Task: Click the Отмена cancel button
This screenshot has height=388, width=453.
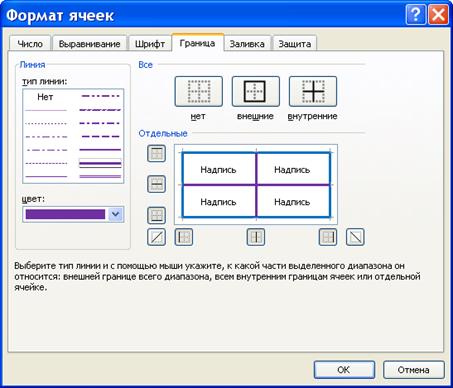Action: (x=413, y=370)
